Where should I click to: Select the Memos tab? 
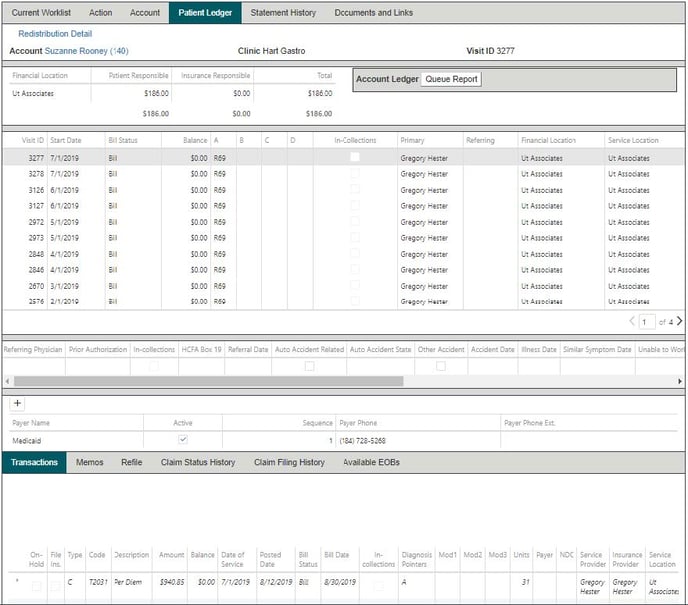89,463
